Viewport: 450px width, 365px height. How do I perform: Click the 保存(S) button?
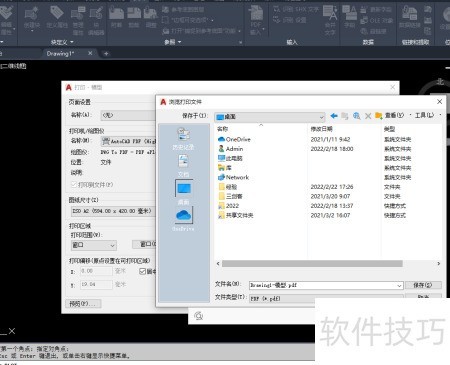point(423,285)
